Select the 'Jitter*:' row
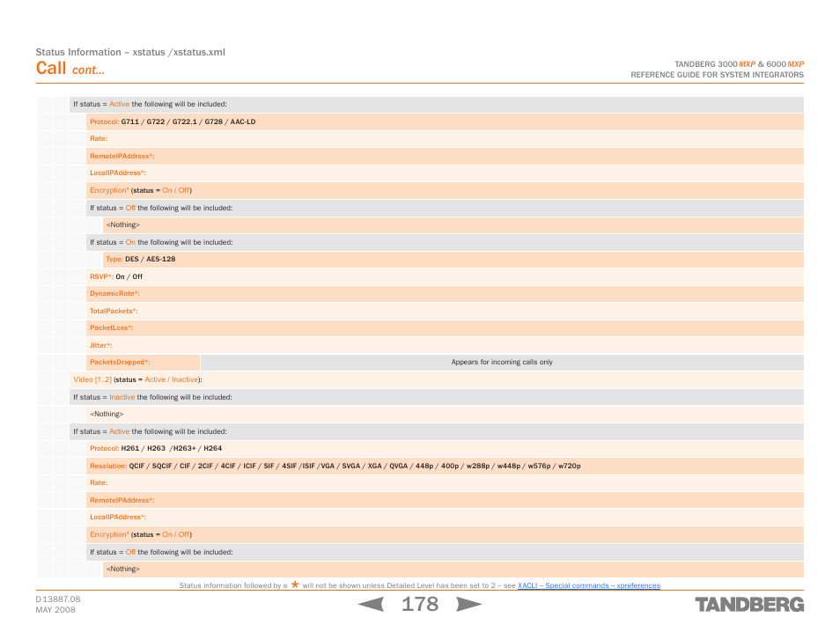The width and height of the screenshot is (840, 632). click(x=445, y=345)
